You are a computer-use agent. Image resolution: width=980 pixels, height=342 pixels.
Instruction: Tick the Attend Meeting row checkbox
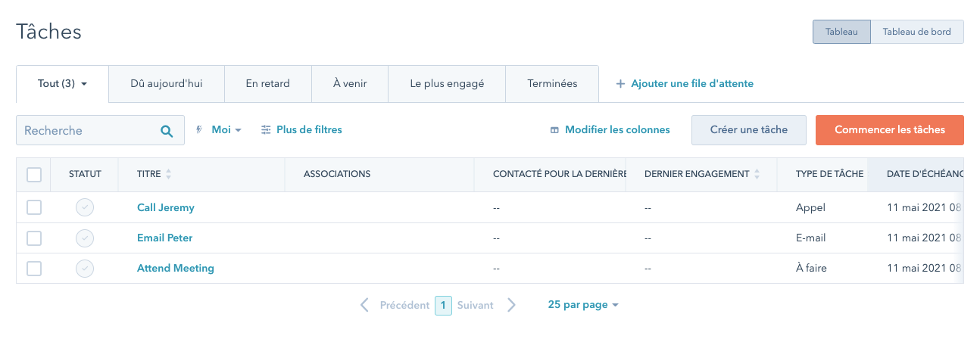coord(34,269)
